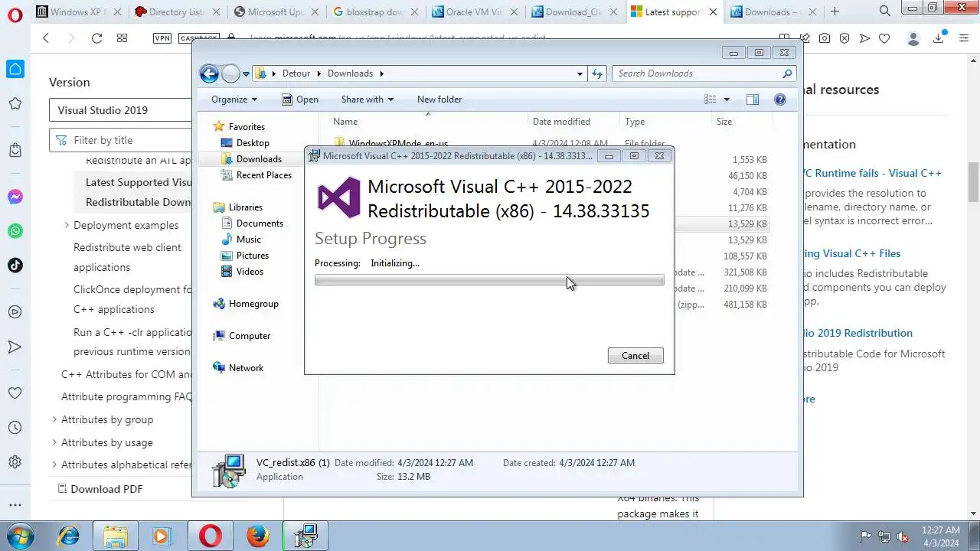Open Explorer recent locations dropdown arrow
Image resolution: width=980 pixels, height=551 pixels.
coord(247,74)
